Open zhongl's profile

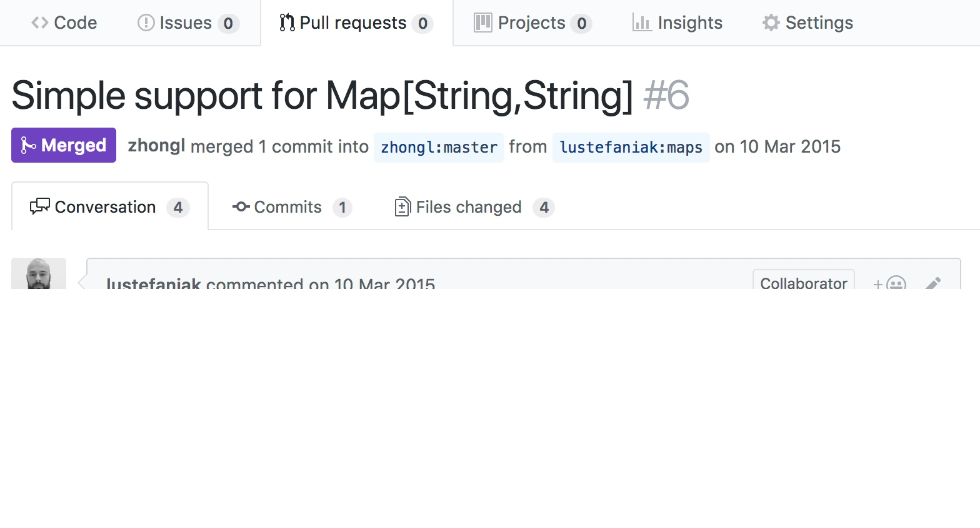click(155, 146)
